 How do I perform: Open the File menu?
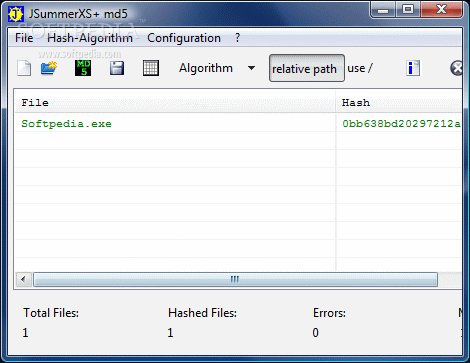[x=24, y=38]
